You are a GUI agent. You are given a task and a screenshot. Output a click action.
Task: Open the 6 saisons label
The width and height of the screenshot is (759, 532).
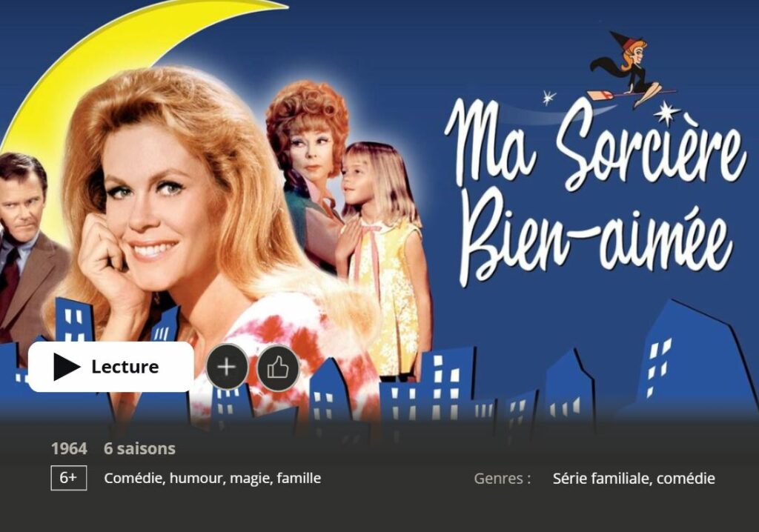pos(139,448)
